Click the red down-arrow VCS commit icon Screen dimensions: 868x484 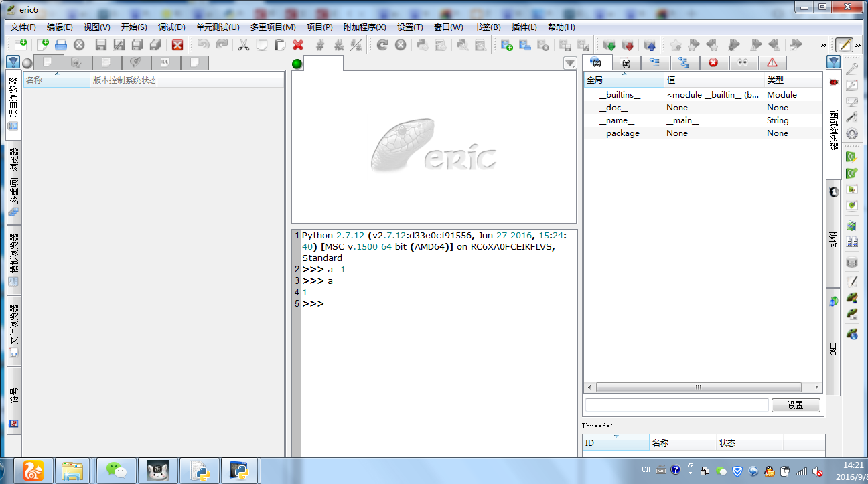(x=628, y=44)
